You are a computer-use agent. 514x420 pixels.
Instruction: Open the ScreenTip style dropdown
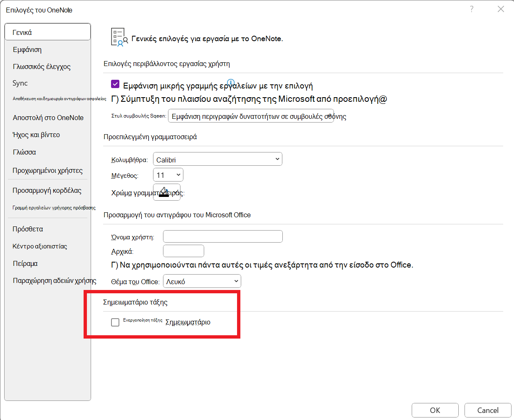click(x=251, y=116)
